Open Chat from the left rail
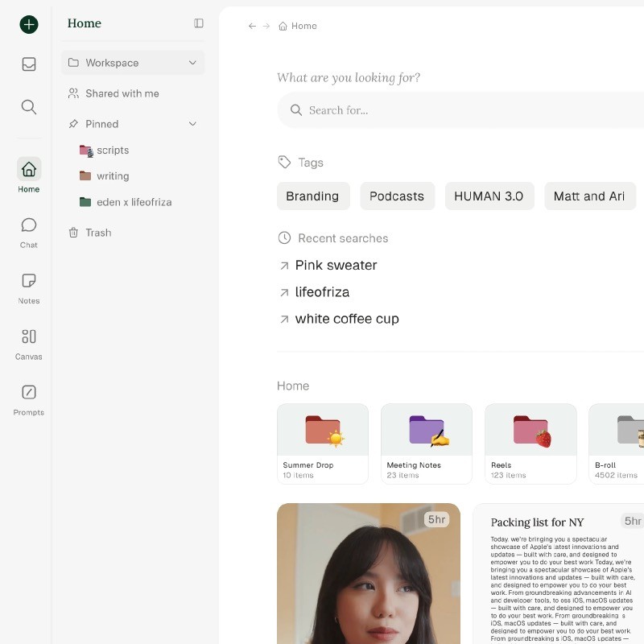This screenshot has height=644, width=644. click(x=29, y=233)
